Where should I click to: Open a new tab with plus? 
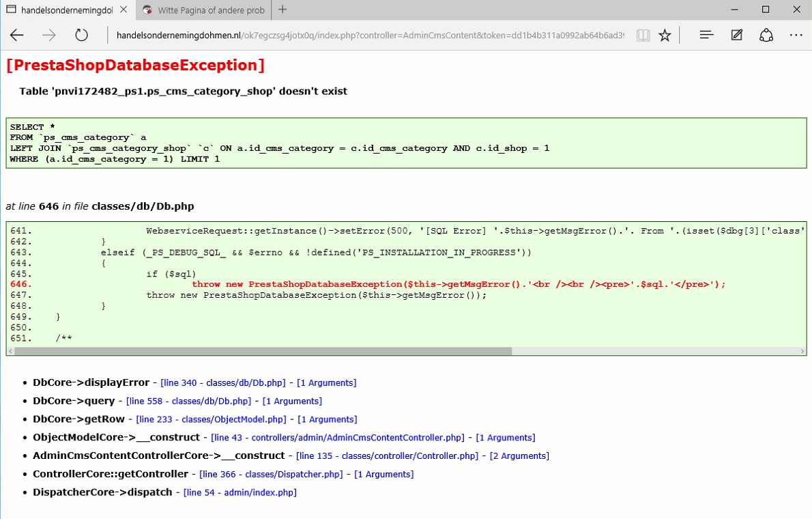pos(282,10)
